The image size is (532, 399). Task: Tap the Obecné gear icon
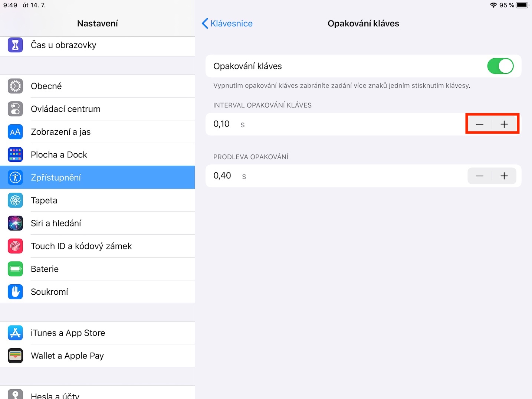15,86
